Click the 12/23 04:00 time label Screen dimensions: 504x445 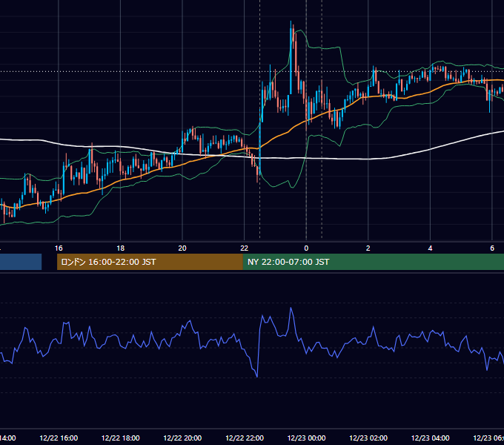(x=431, y=438)
